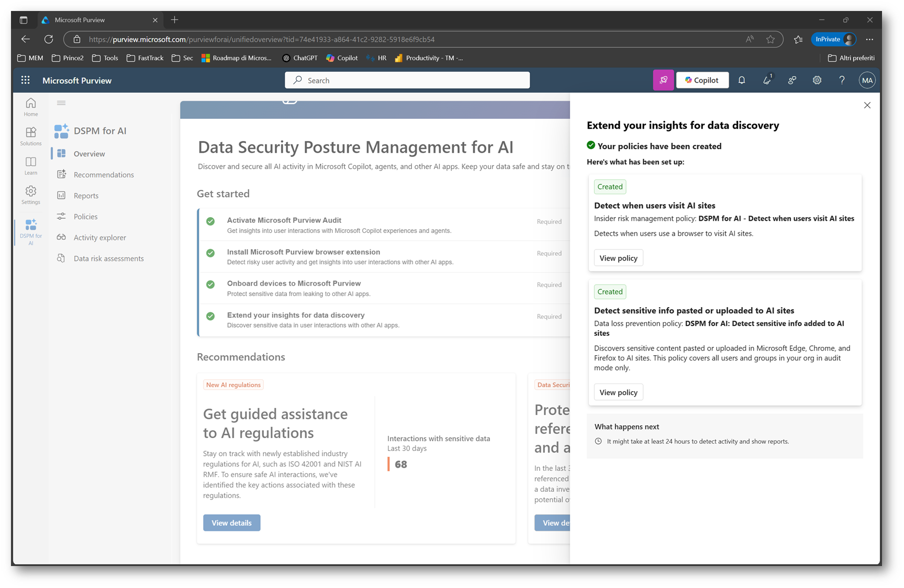Open Data risk assessments menu item
904x588 pixels.
pos(108,258)
